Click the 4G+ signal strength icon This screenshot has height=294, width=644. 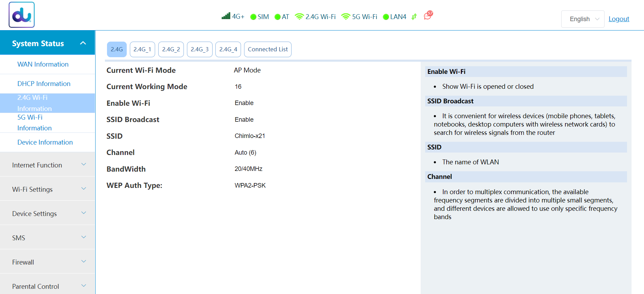pos(226,16)
